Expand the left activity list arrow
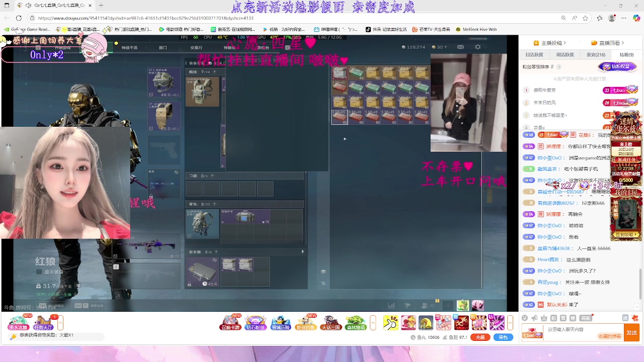Screen dimensions: 644x362 pyautogui.click(x=60, y=322)
